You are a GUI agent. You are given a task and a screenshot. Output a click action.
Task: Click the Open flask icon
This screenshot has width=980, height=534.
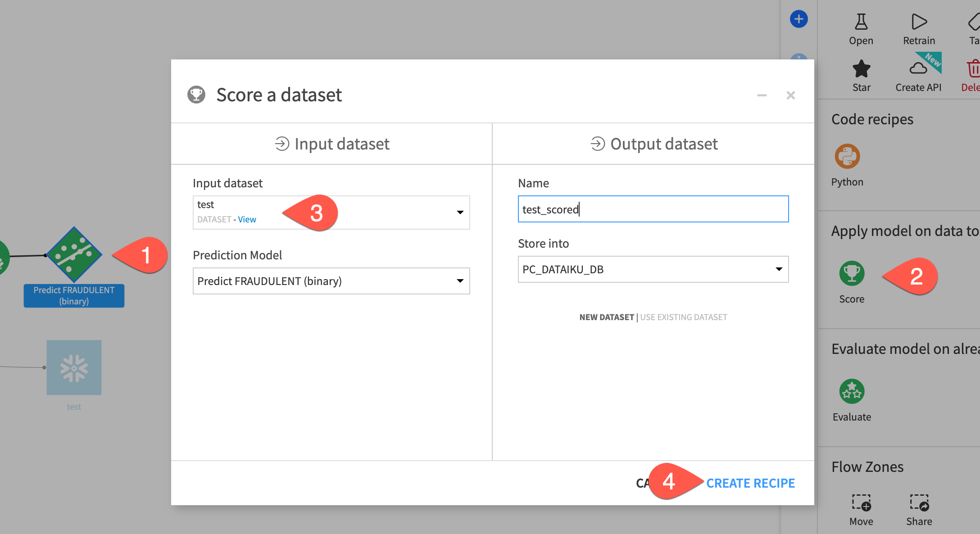tap(861, 22)
